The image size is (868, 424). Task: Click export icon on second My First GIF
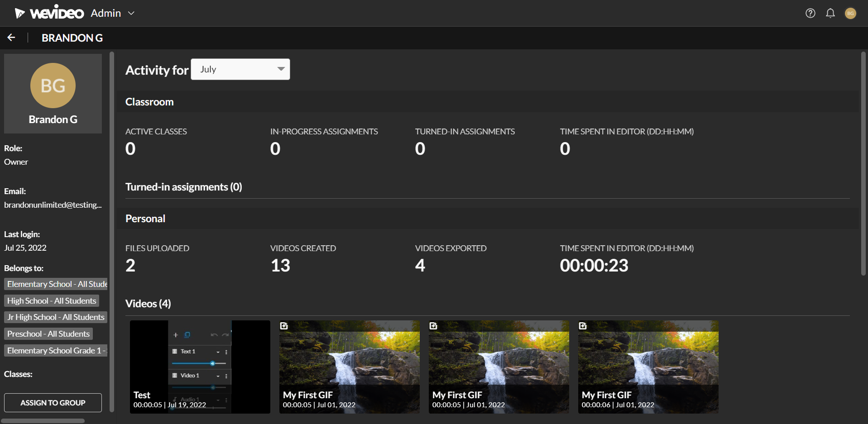[433, 326]
